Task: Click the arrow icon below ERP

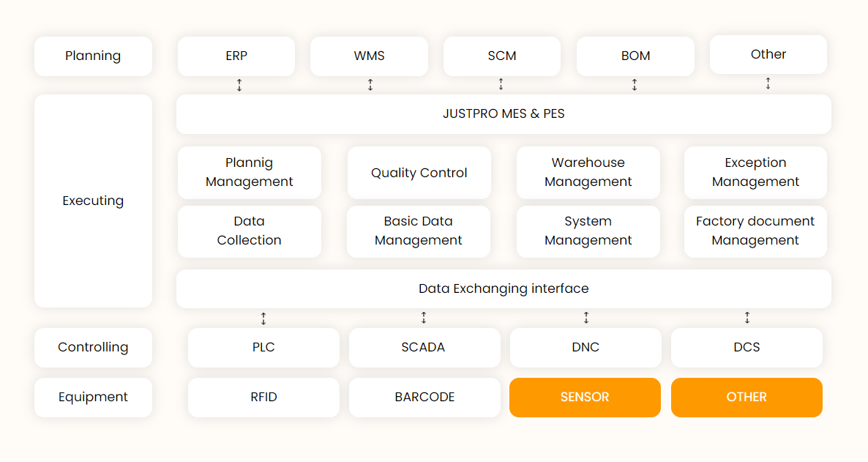Action: [239, 85]
